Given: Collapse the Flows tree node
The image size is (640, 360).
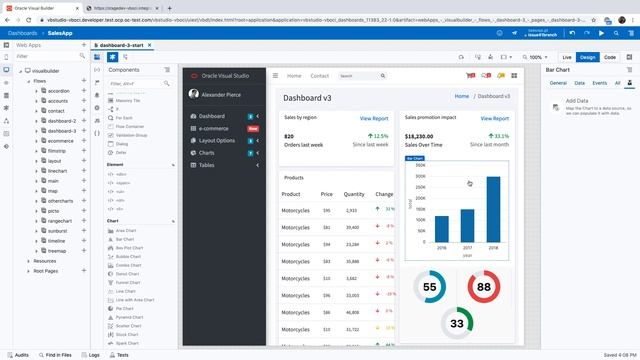Looking at the screenshot, I should pyautogui.click(x=28, y=81).
